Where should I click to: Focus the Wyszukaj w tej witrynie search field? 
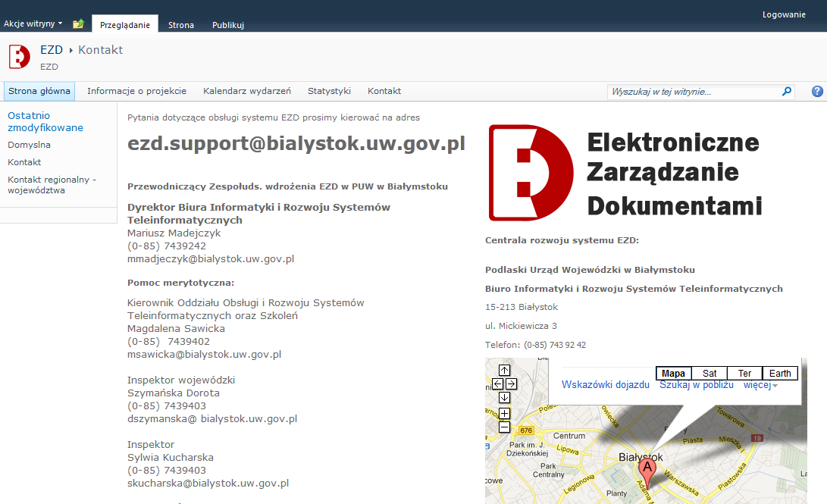(694, 92)
